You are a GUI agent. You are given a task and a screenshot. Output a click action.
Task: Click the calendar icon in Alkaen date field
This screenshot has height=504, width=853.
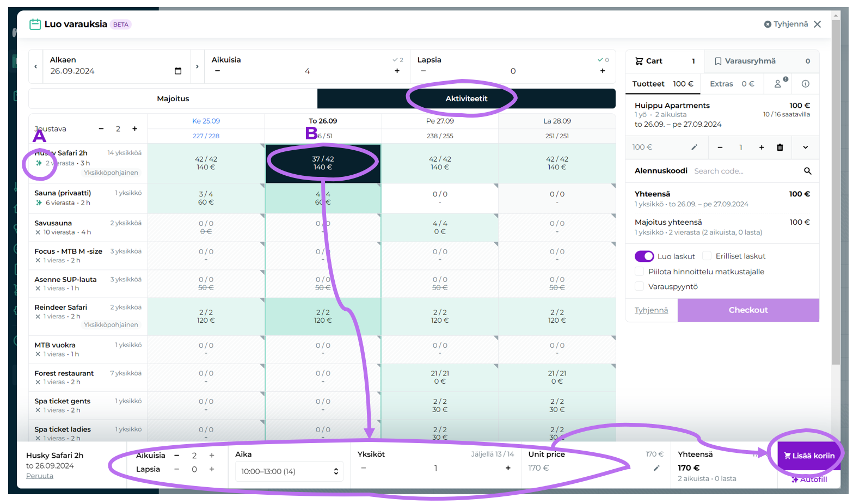[178, 71]
